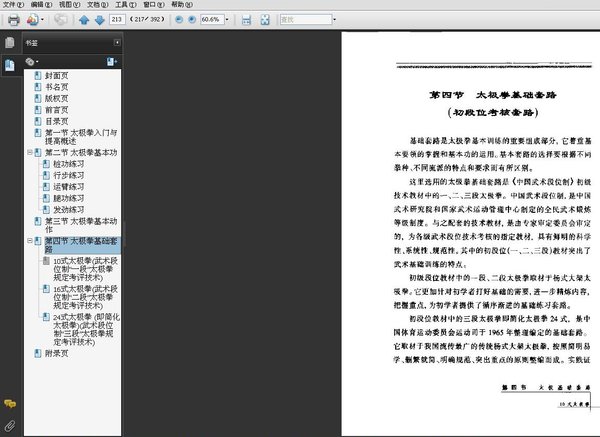Open the zoom level dropdown arrow
Image resolution: width=600 pixels, height=437 pixels.
(227, 20)
